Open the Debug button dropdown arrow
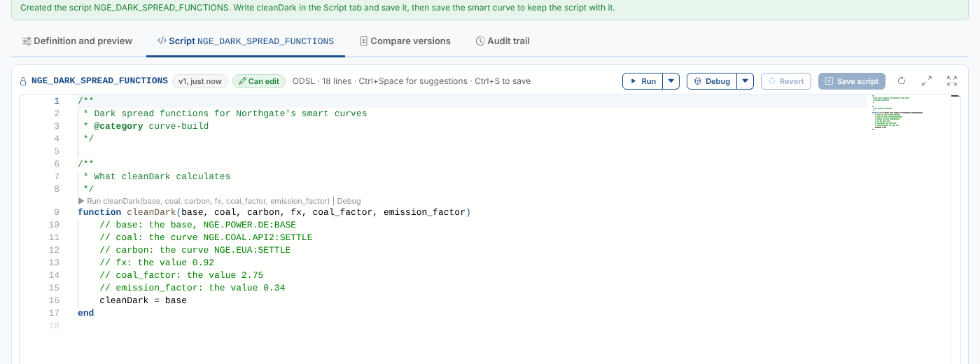Screen dimensions: 980x364 point(746,81)
